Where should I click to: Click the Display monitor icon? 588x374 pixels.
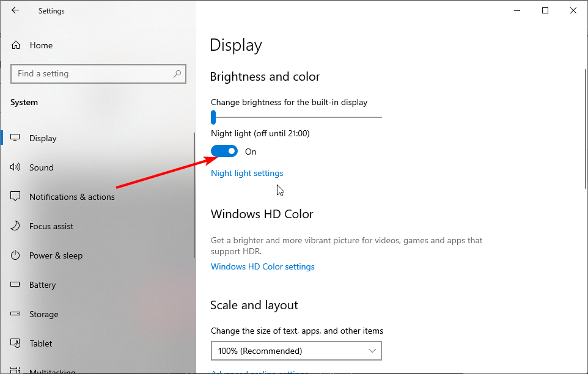15,137
